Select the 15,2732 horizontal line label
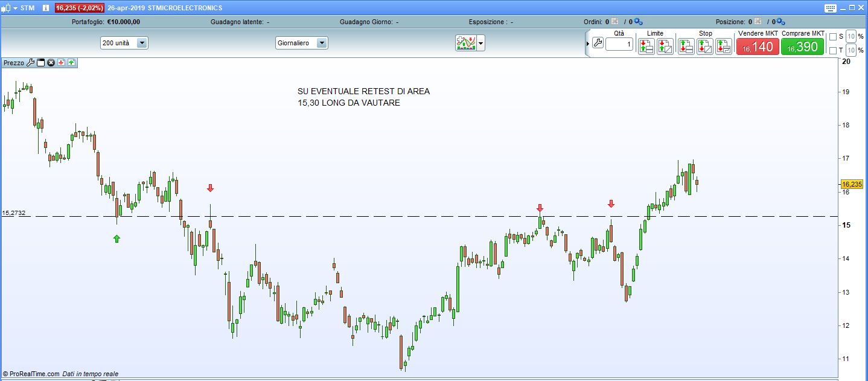Screen dimensions: 868x381 [x=14, y=213]
